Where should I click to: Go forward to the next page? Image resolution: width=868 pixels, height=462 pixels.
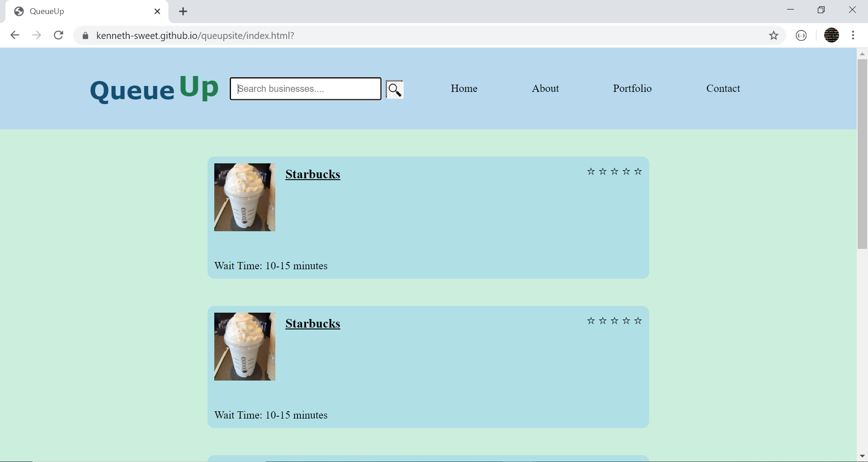[37, 35]
